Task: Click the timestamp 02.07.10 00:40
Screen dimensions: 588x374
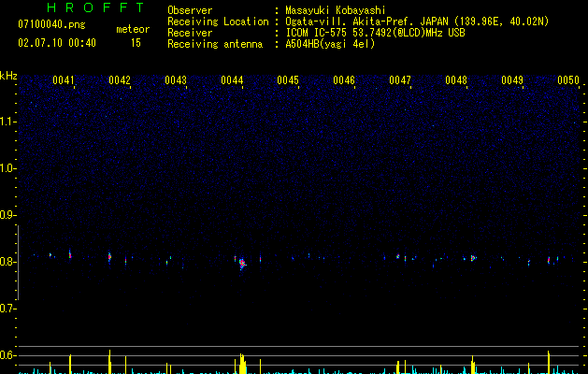Action: click(57, 43)
